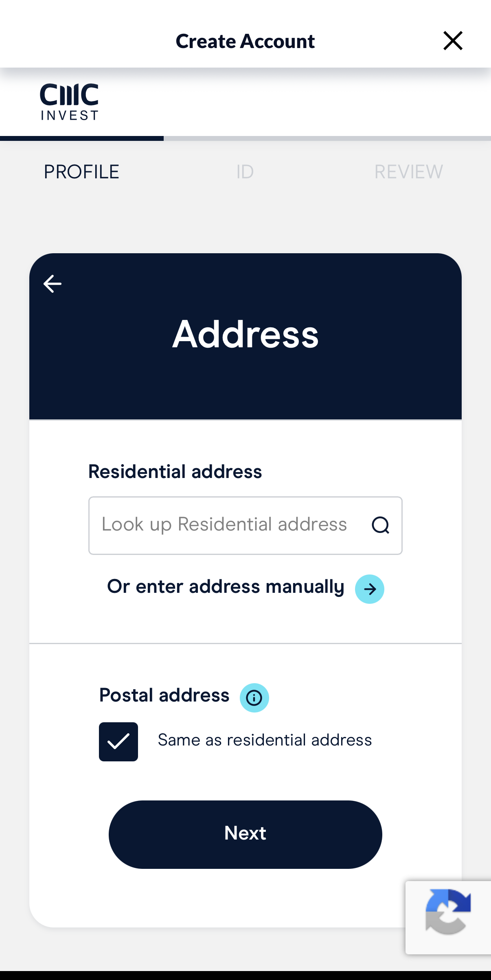The image size is (491, 980).
Task: Click the reCAPTCHA badge
Action: tap(448, 917)
